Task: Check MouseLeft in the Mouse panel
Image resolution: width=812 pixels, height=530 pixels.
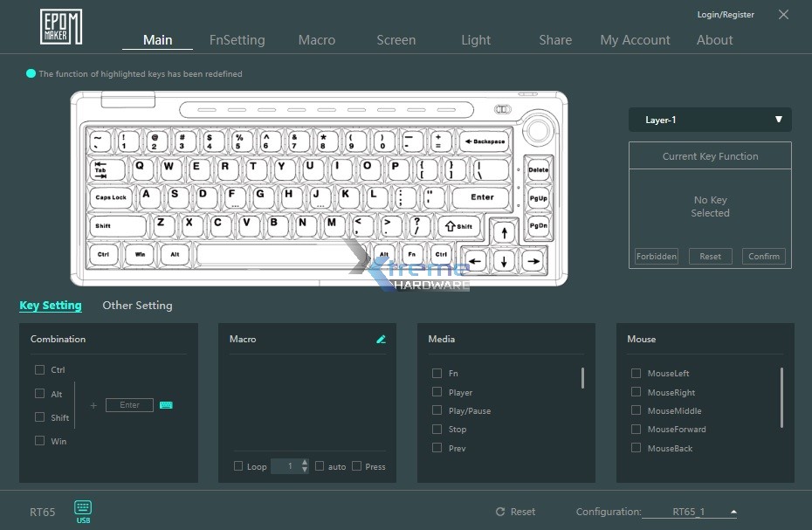Action: [636, 373]
